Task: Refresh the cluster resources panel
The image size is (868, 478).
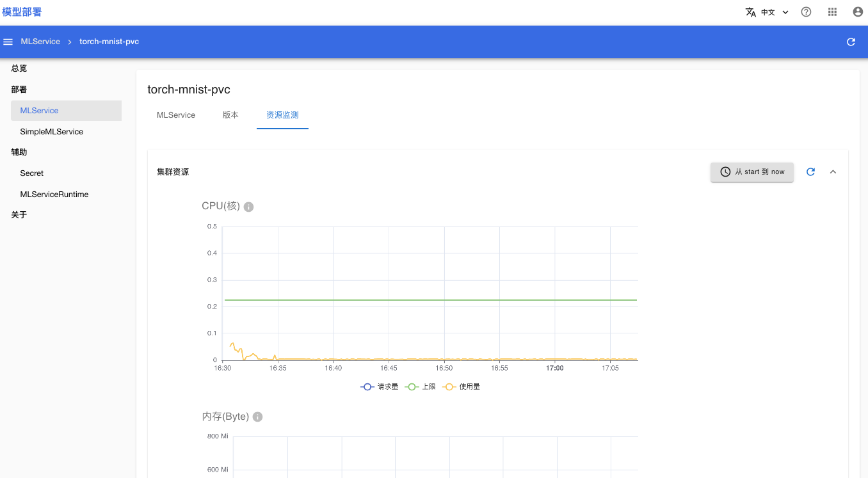Action: [810, 171]
